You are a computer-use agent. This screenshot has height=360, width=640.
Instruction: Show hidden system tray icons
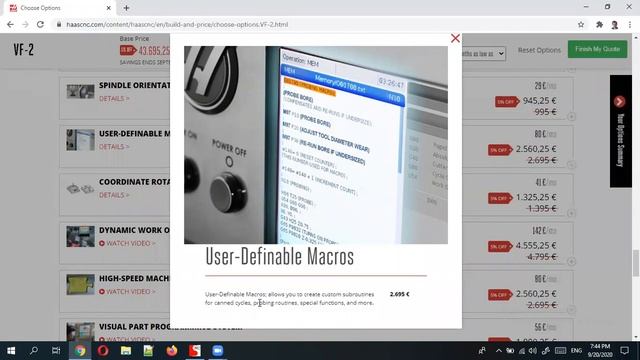click(499, 351)
